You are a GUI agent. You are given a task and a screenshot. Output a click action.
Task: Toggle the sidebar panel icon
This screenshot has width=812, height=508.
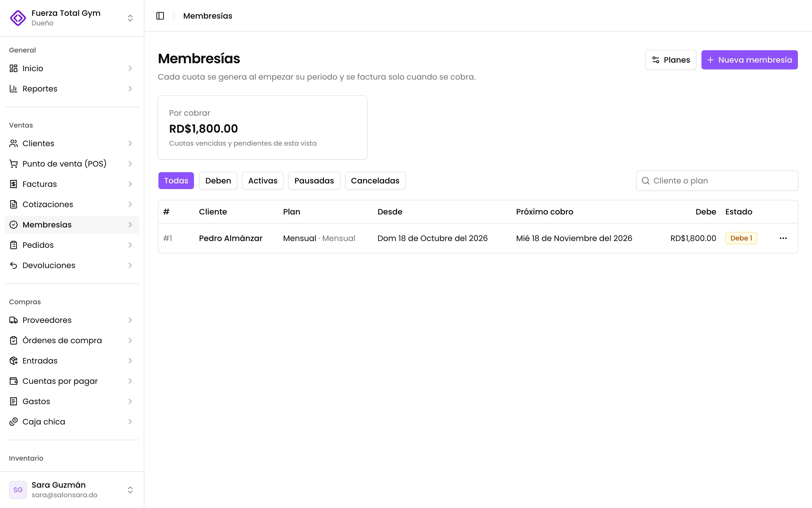[160, 16]
